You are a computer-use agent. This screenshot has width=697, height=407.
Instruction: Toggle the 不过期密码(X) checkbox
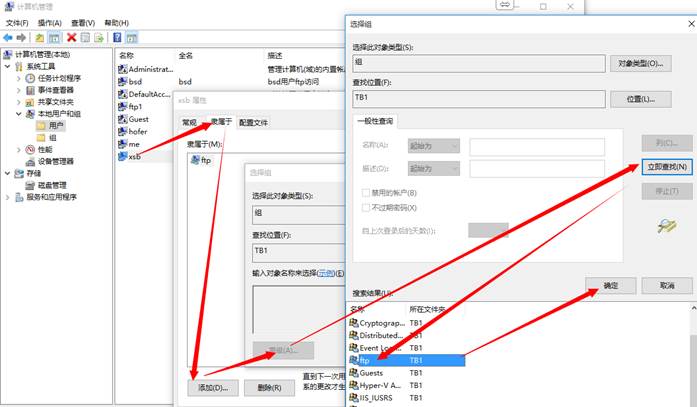366,207
